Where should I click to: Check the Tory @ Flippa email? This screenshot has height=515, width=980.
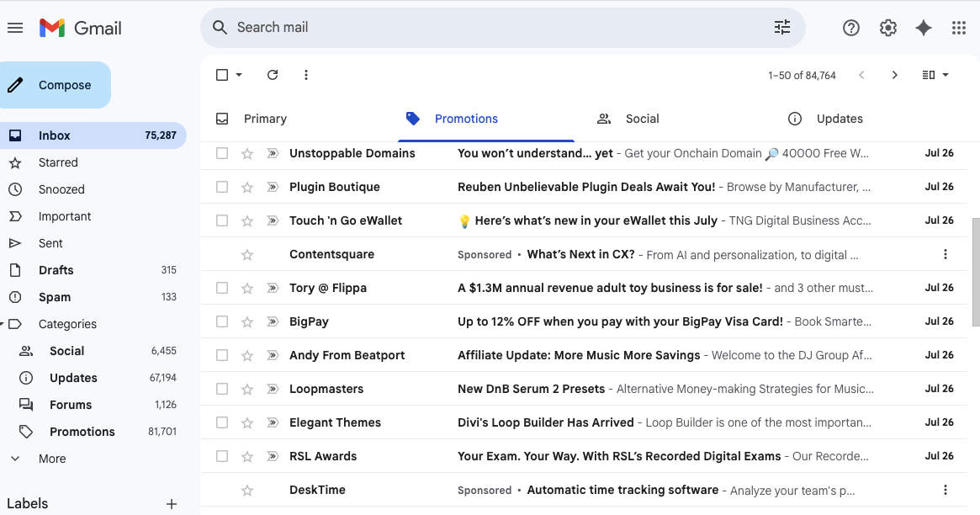(222, 288)
